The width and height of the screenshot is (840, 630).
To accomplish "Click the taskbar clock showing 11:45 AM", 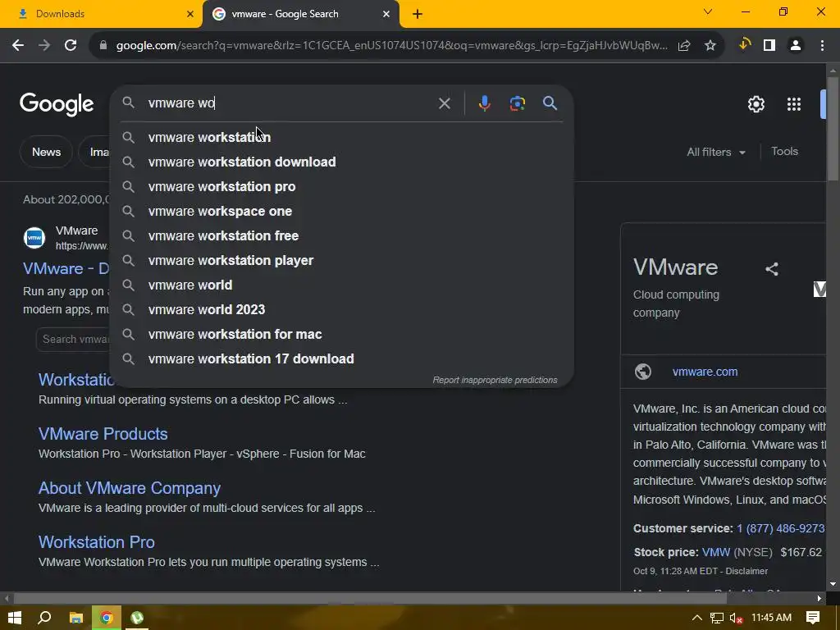I will [771, 618].
